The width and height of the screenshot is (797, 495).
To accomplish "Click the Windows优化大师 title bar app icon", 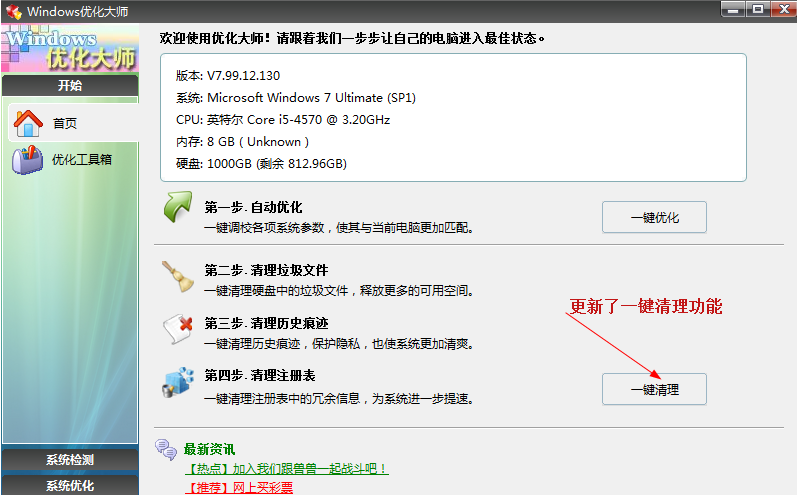I will click(14, 11).
